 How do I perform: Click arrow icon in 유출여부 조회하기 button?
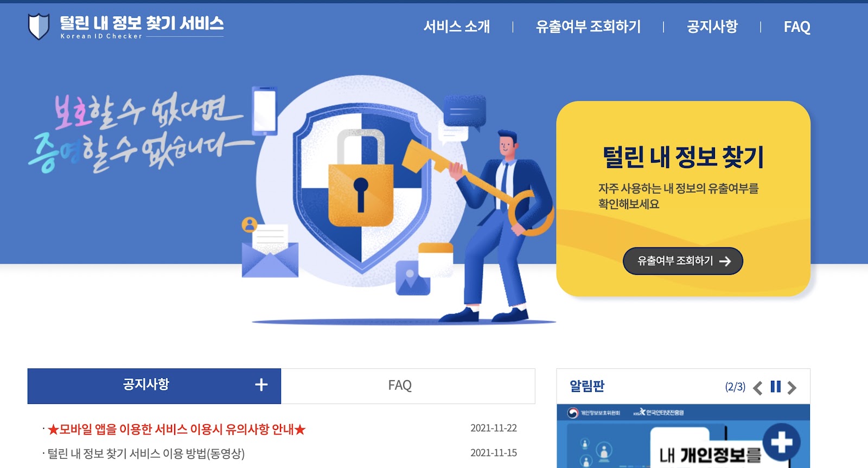click(x=725, y=261)
